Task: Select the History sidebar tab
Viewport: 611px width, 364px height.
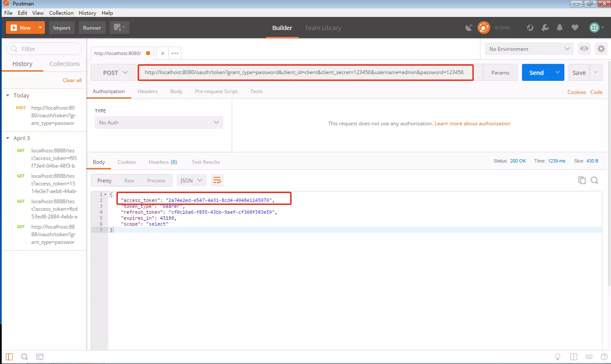Action: 22,64
